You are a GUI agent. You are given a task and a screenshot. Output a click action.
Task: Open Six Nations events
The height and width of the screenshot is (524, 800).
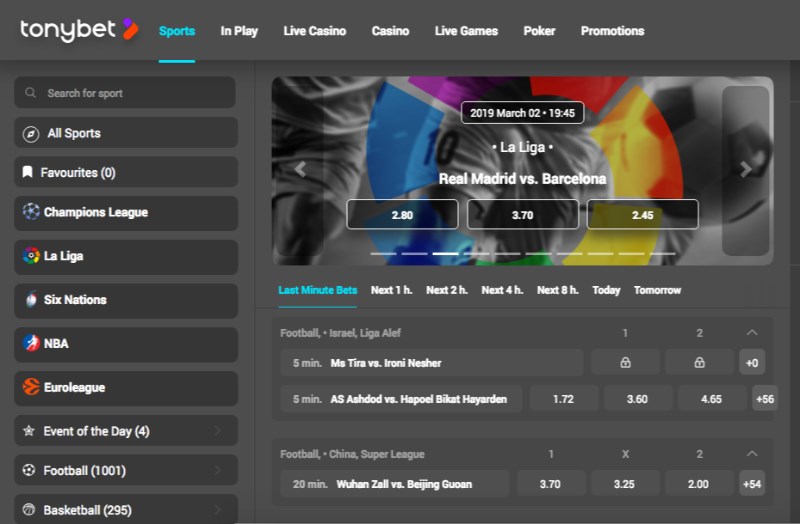tap(126, 301)
